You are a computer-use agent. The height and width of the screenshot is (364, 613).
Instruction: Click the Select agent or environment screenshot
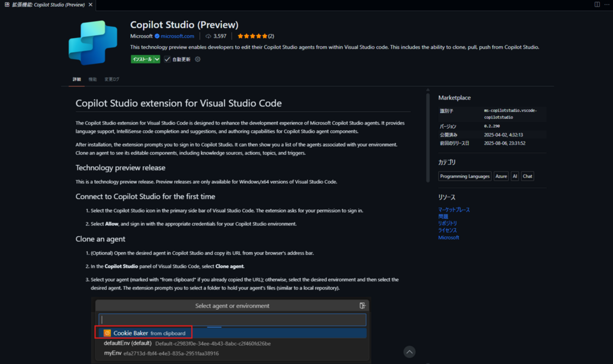pyautogui.click(x=232, y=330)
